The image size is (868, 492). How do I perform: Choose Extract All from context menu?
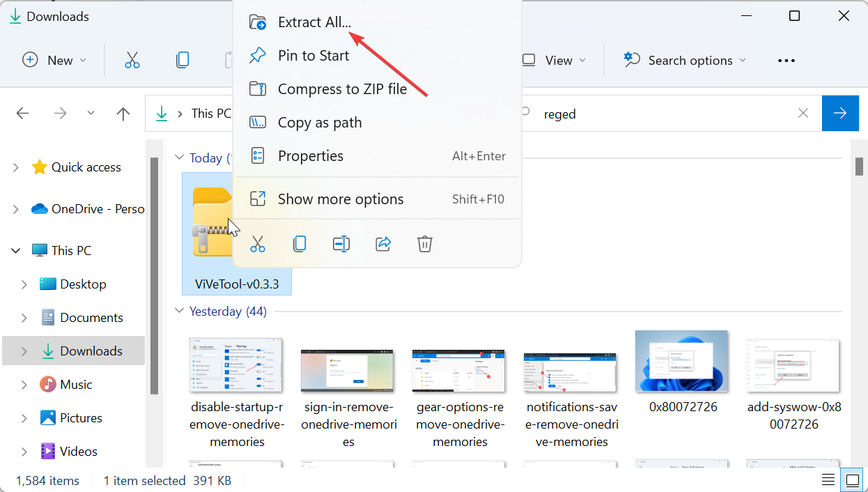point(314,22)
